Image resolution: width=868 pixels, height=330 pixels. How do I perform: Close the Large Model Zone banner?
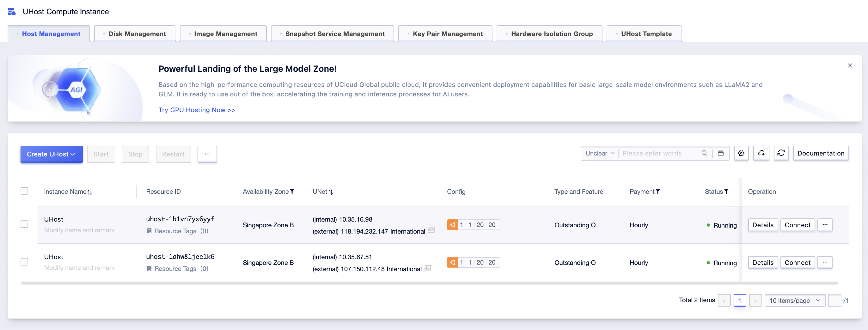click(x=850, y=65)
